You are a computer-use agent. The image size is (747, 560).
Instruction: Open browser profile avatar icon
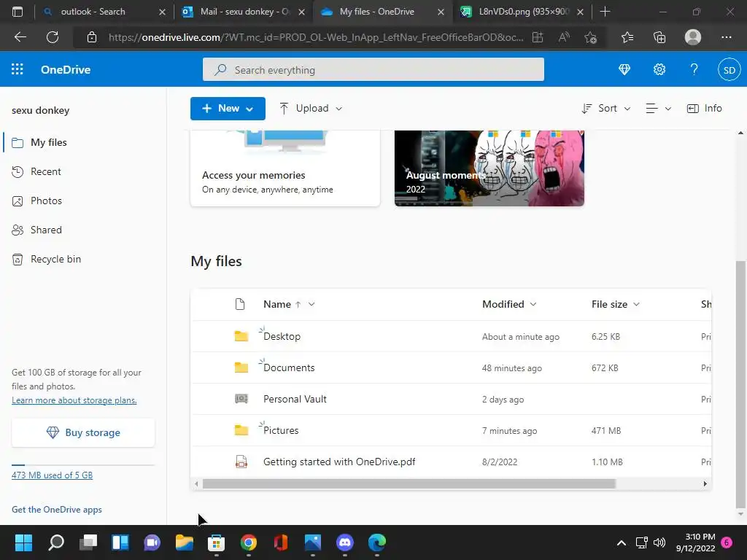(693, 37)
